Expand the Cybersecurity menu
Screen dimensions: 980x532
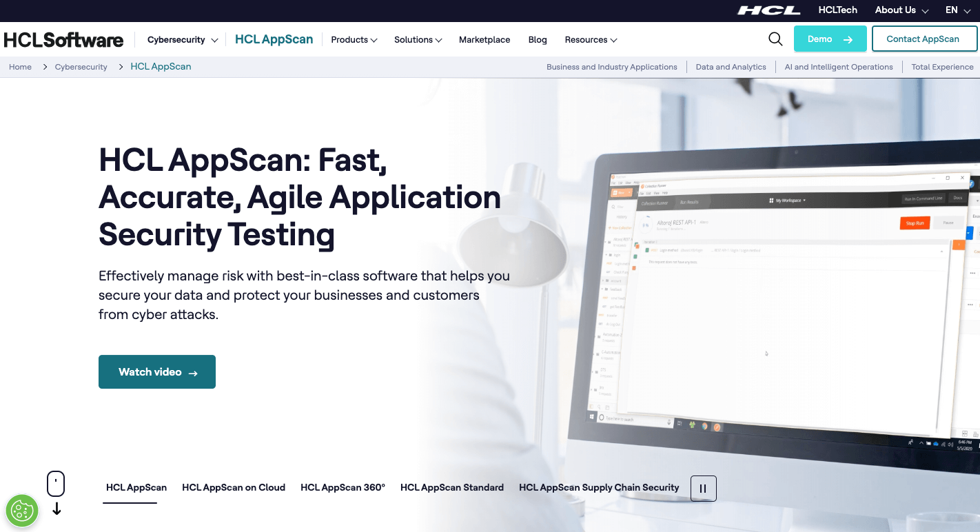pos(183,40)
